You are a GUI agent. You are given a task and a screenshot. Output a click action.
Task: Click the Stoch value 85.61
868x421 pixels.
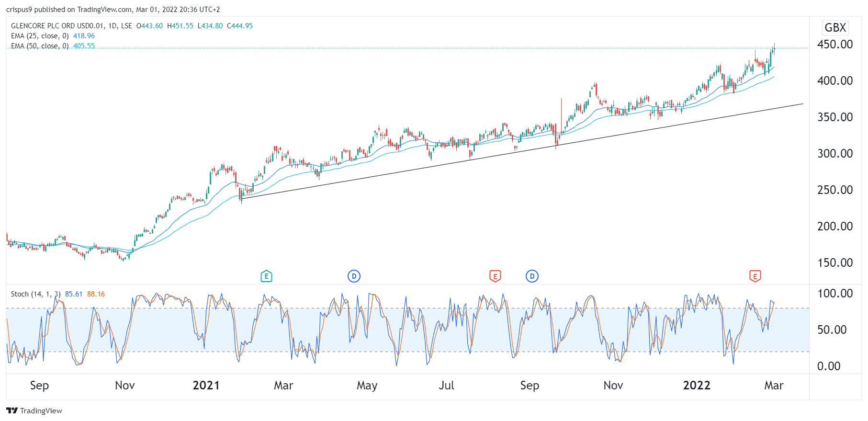(x=74, y=294)
